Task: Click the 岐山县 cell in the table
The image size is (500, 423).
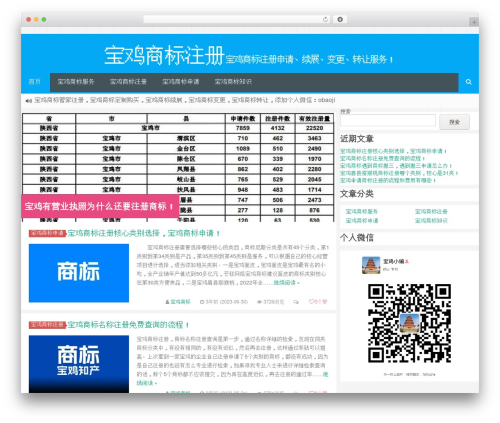Action: click(186, 179)
